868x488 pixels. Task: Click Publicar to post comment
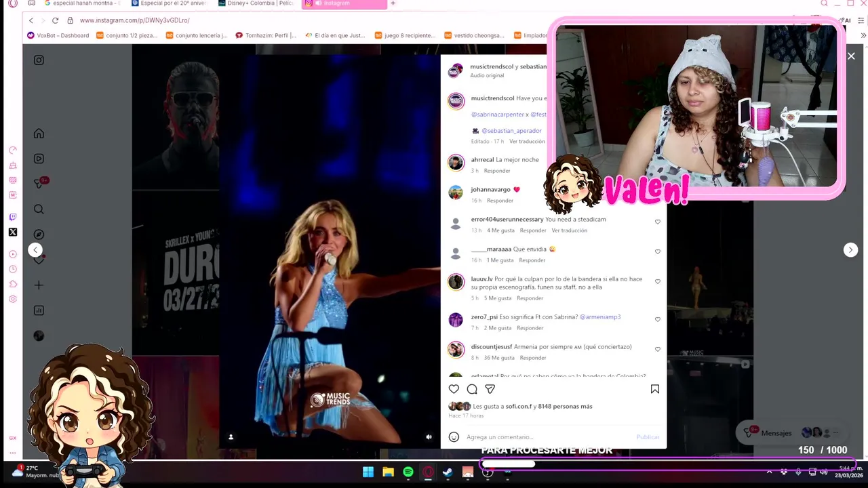coord(648,437)
